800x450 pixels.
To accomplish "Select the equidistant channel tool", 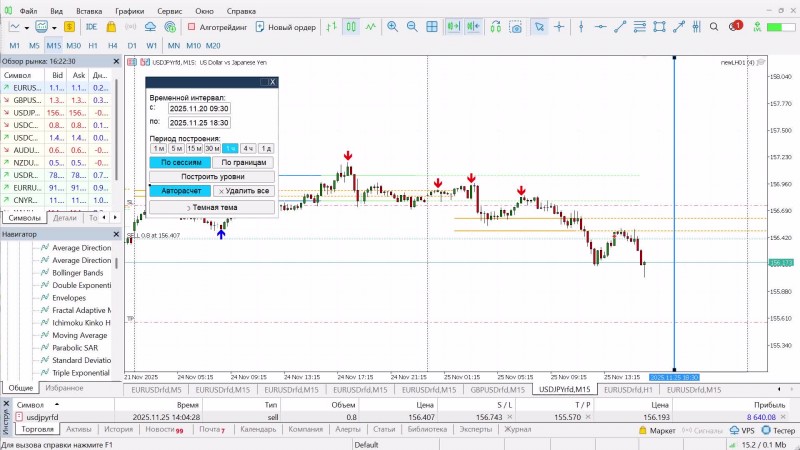I will tap(639, 27).
